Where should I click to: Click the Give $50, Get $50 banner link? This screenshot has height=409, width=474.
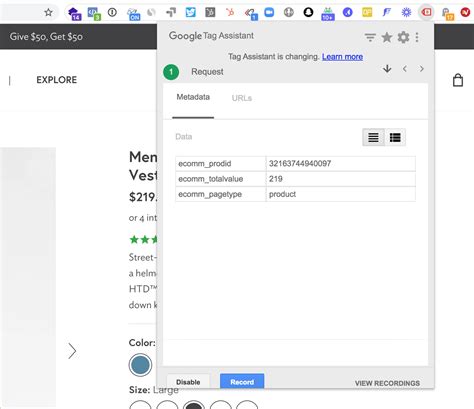click(x=46, y=37)
